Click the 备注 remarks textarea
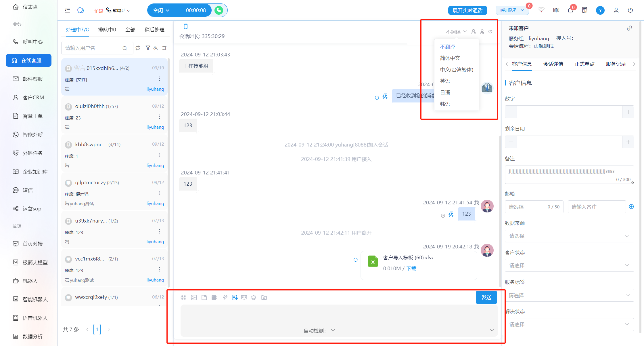This screenshot has width=644, height=346. tap(569, 175)
